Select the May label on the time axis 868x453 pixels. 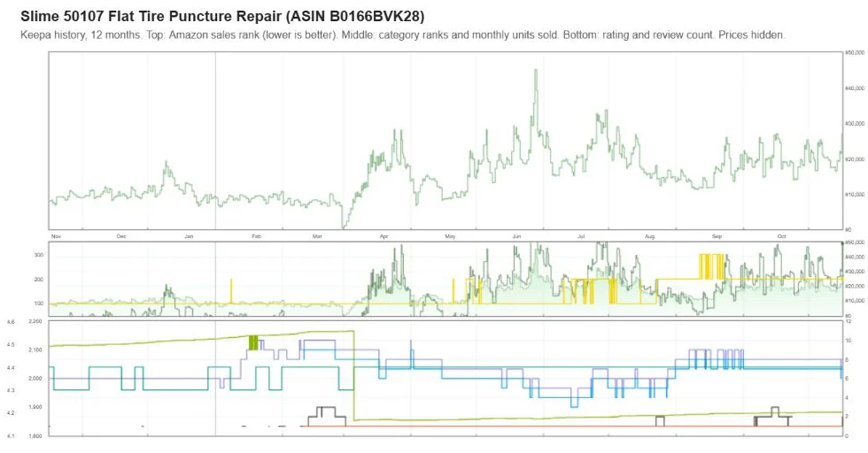click(x=450, y=236)
